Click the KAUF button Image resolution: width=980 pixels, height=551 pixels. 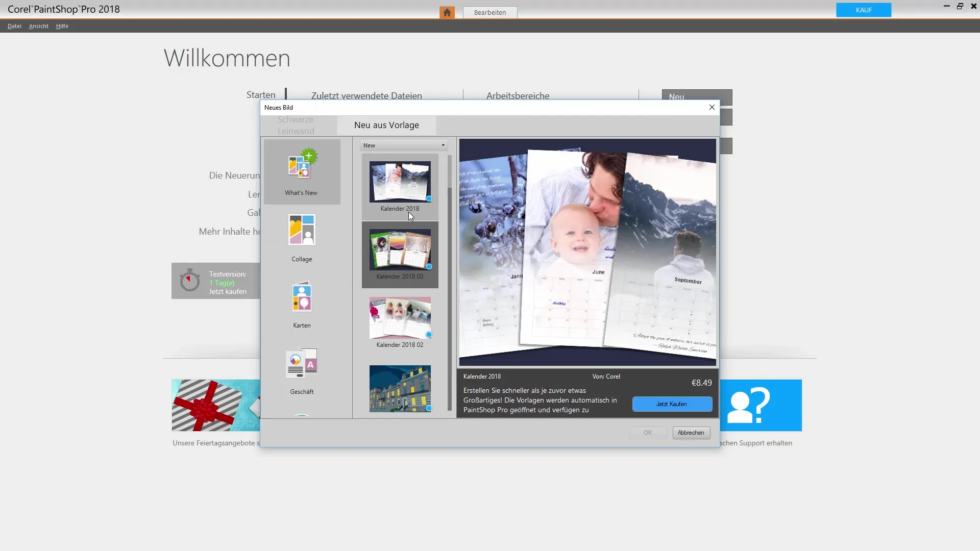pyautogui.click(x=864, y=10)
